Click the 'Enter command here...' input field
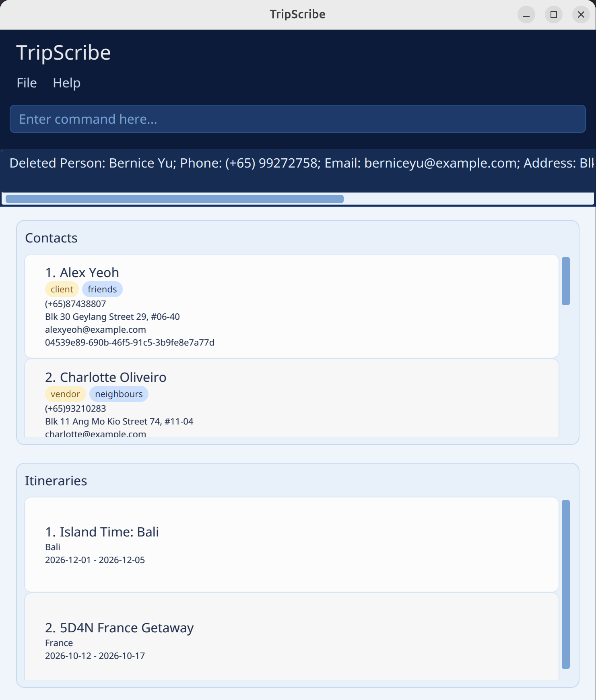Viewport: 596px width, 700px height. click(297, 119)
